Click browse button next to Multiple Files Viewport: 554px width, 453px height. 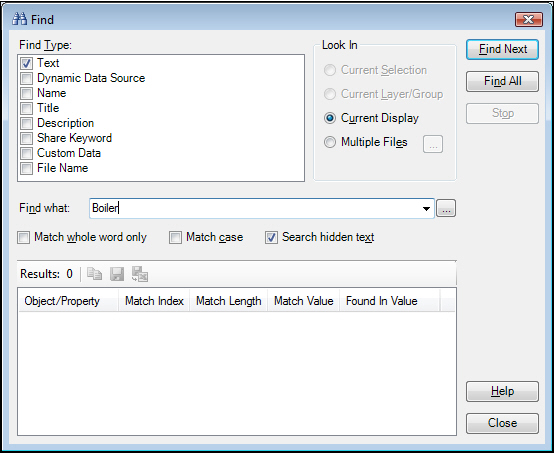coord(433,144)
